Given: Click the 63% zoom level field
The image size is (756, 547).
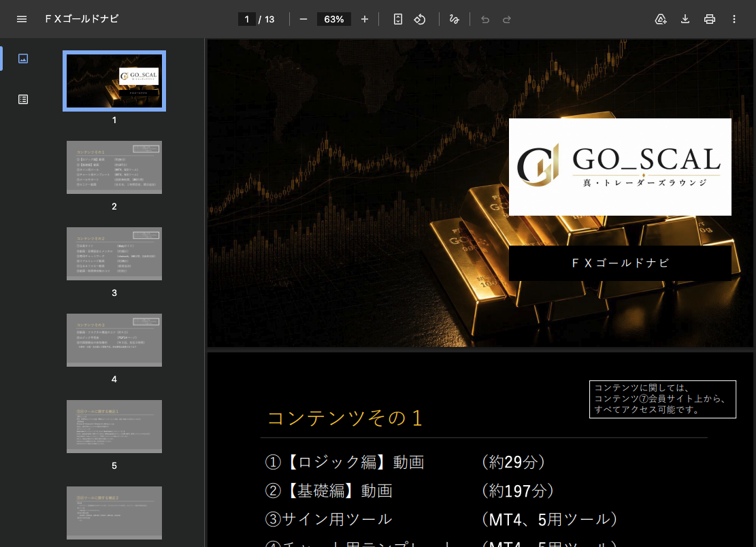Looking at the screenshot, I should tap(333, 19).
